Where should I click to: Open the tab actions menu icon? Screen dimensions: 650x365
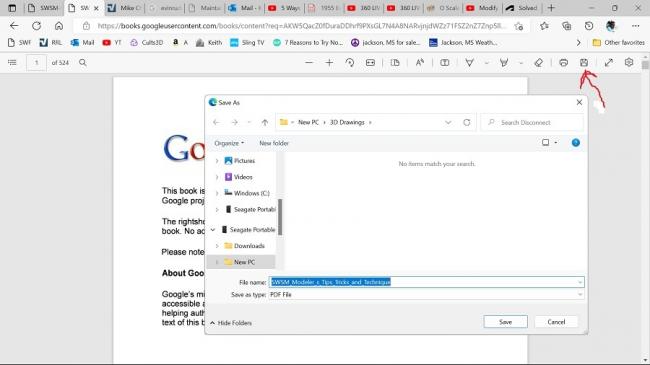coord(12,8)
